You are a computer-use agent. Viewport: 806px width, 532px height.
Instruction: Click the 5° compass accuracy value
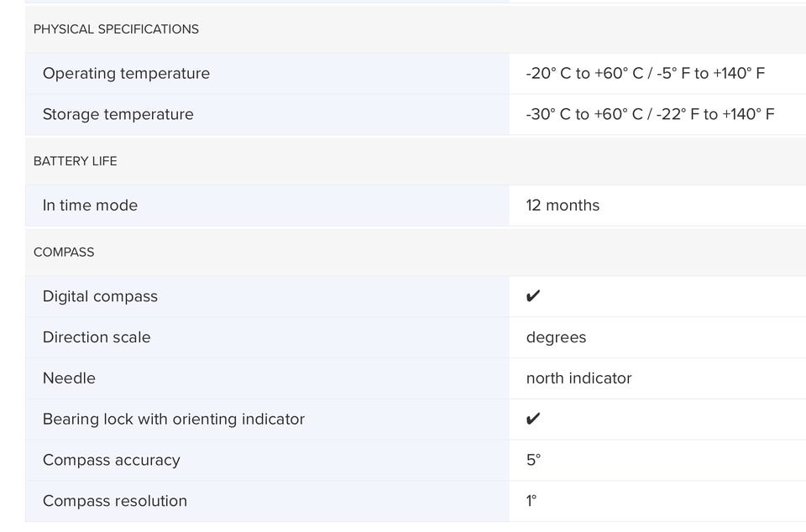[534, 460]
